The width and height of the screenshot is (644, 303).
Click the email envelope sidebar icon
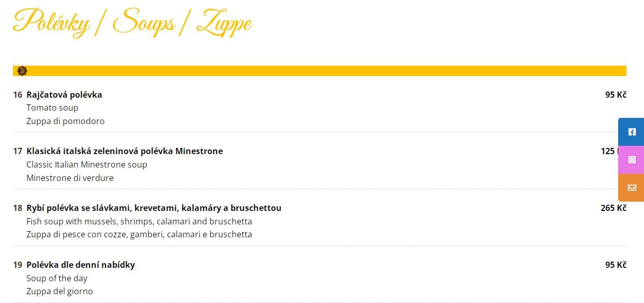[x=632, y=188]
